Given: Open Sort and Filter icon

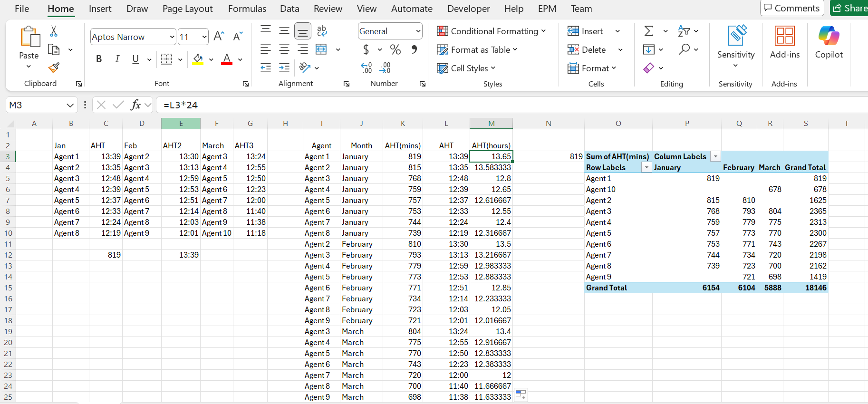Looking at the screenshot, I should [x=684, y=31].
